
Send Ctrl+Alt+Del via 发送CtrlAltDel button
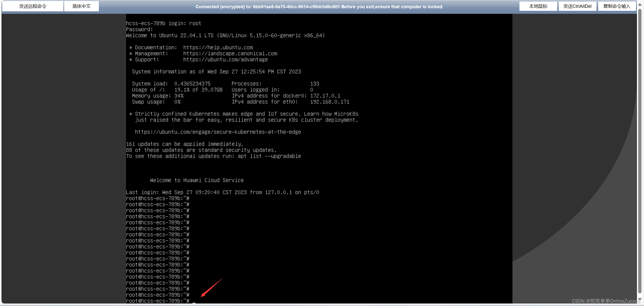coord(577,6)
